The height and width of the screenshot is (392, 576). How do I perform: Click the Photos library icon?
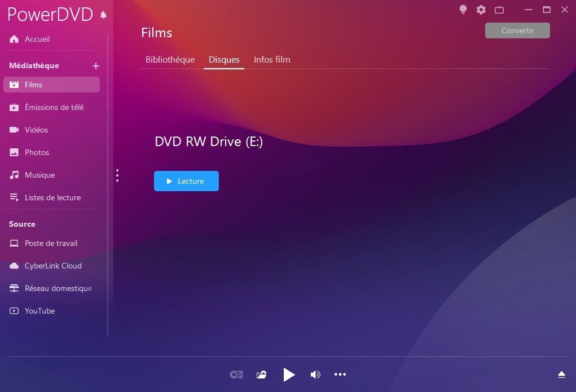(x=13, y=152)
